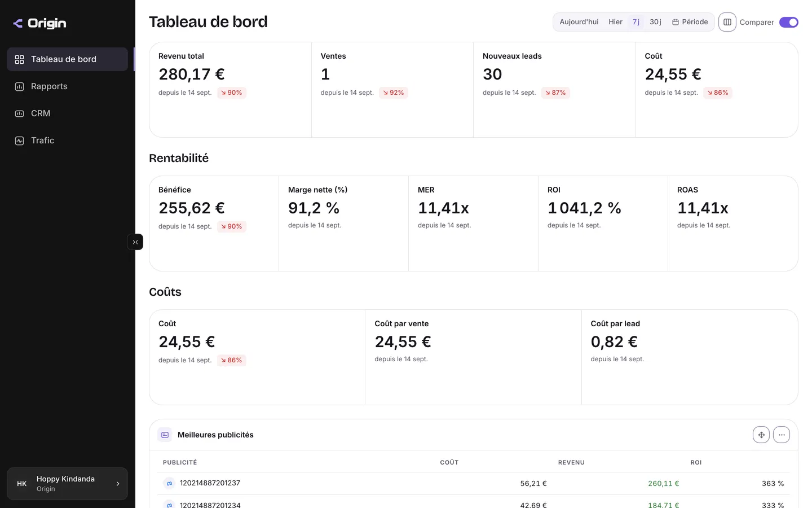This screenshot has height=508, width=812.
Task: Switch to the 7j time range
Action: (x=636, y=22)
